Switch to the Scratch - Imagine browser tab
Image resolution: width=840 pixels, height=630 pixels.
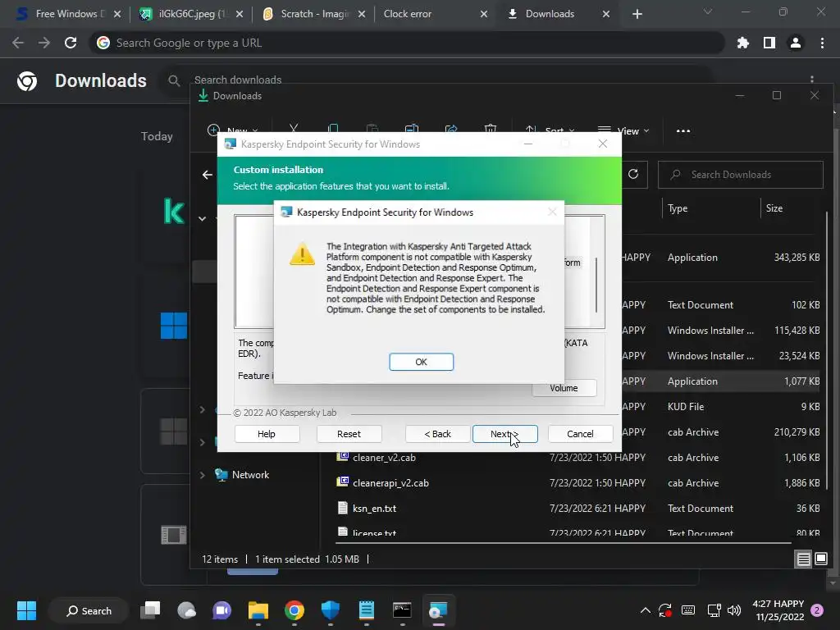point(314,14)
